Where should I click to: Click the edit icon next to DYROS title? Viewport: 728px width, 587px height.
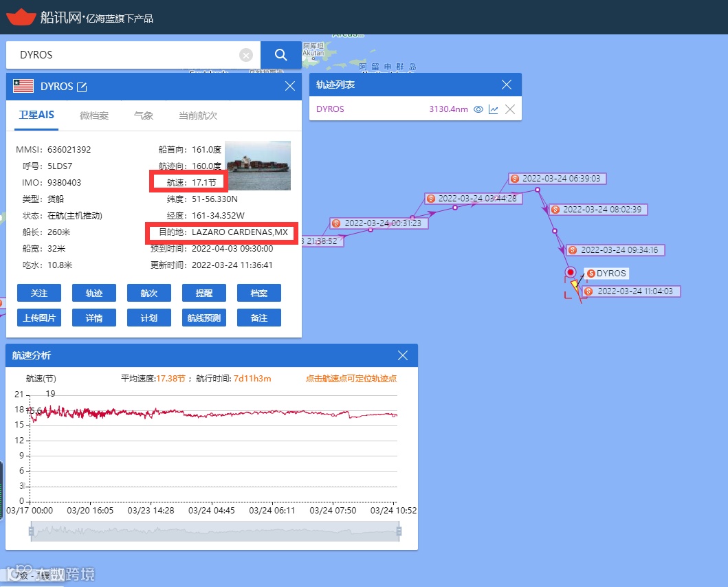[82, 87]
